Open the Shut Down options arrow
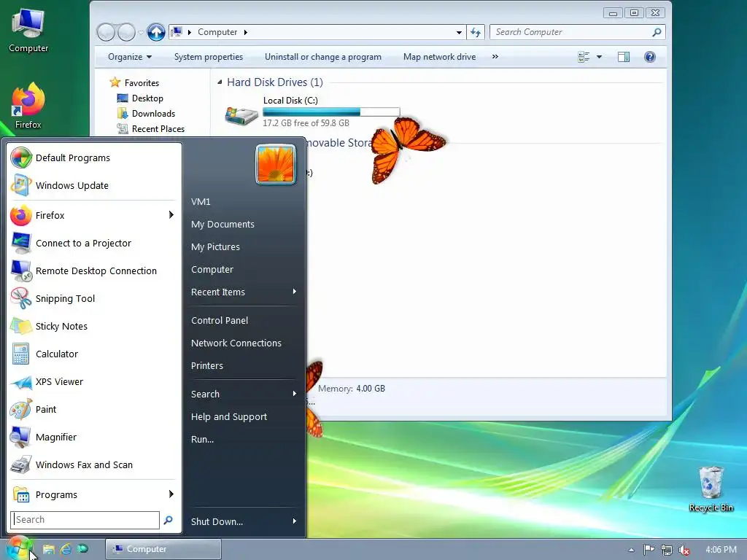The width and height of the screenshot is (747, 560). coord(295,521)
